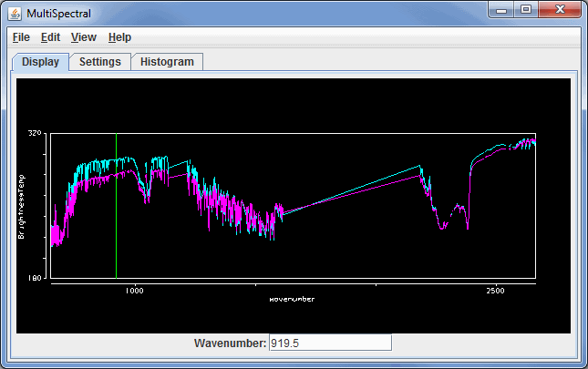Viewport: 588px width, 369px height.
Task: Click the 1000 wavenumber axis label
Action: (134, 291)
